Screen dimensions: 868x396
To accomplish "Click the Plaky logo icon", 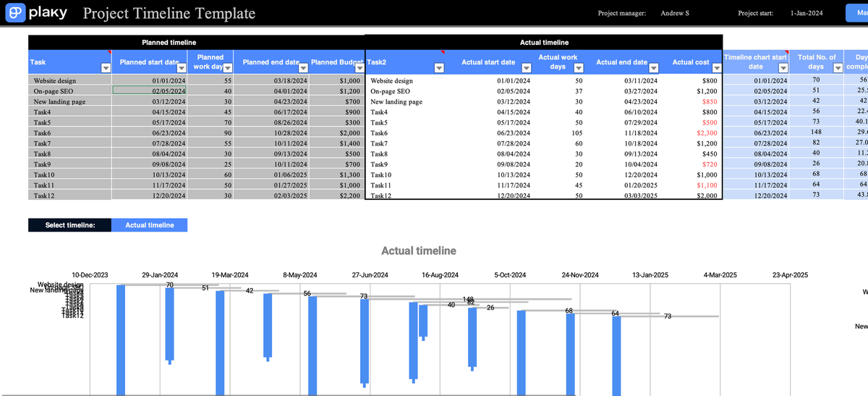I will pos(14,13).
